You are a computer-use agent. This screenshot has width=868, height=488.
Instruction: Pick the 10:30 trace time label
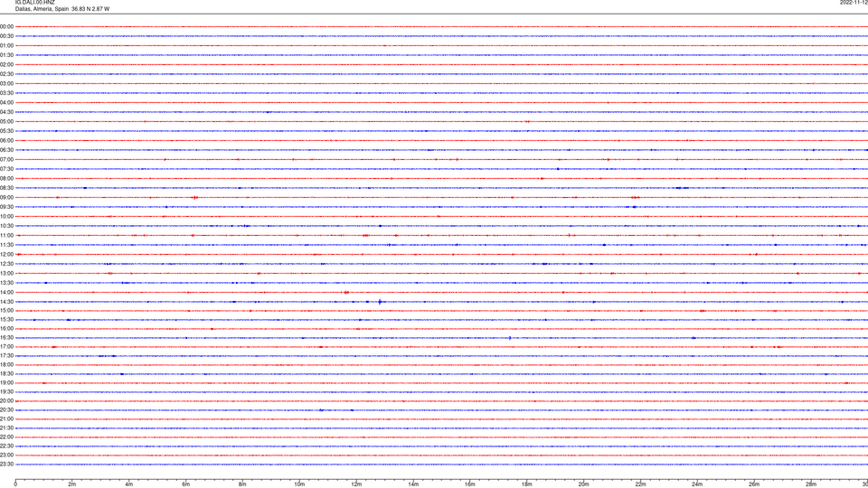[x=6, y=226]
